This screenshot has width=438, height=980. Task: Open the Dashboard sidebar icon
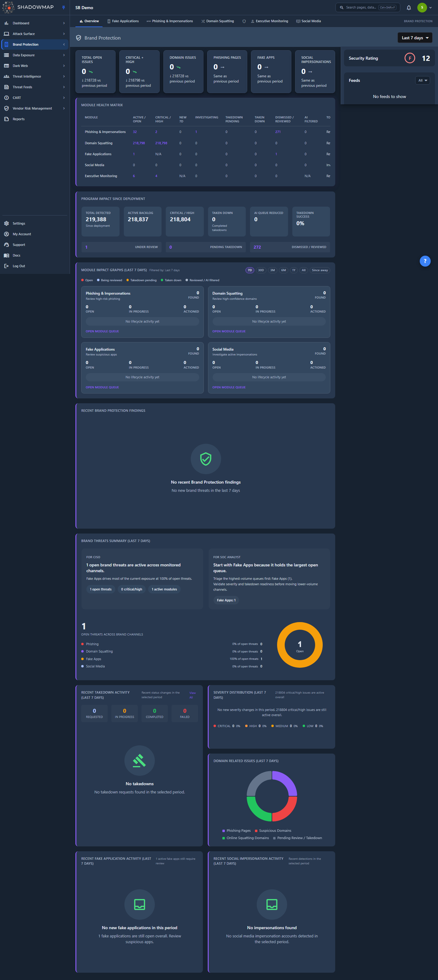coord(6,23)
